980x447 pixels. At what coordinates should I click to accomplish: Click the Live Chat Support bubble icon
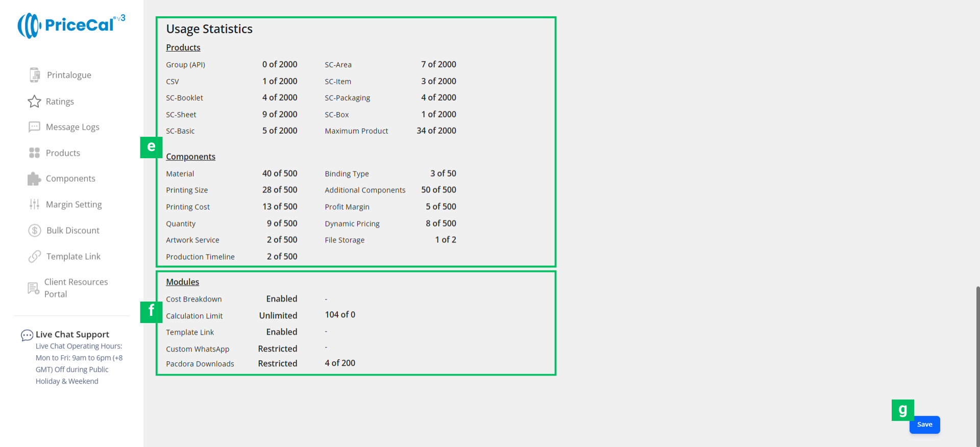coord(27,335)
